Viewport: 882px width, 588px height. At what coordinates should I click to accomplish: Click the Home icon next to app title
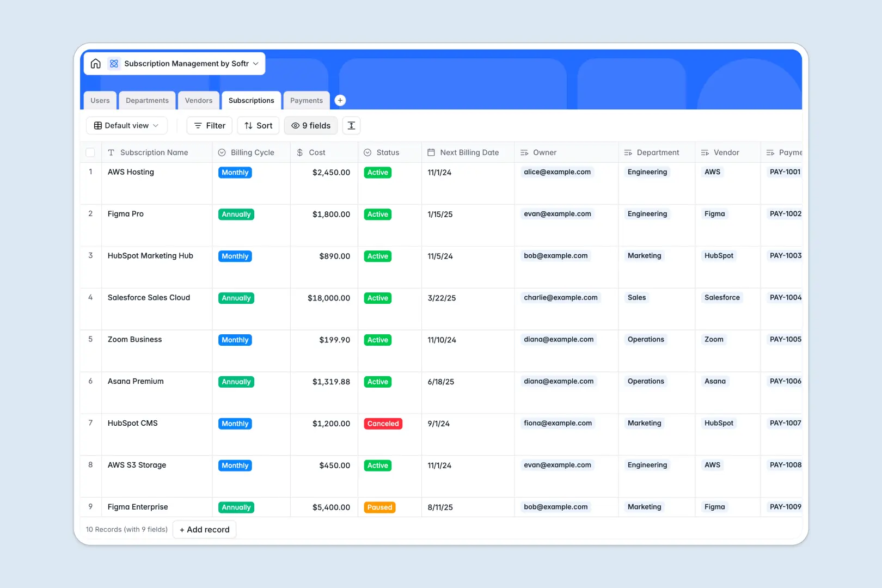pyautogui.click(x=96, y=63)
